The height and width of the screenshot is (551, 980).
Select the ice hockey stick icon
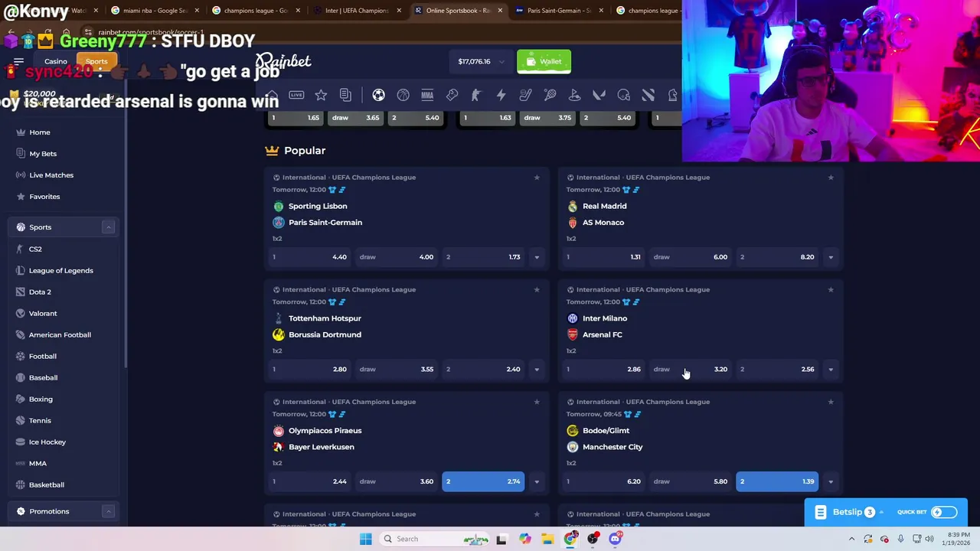tap(525, 95)
